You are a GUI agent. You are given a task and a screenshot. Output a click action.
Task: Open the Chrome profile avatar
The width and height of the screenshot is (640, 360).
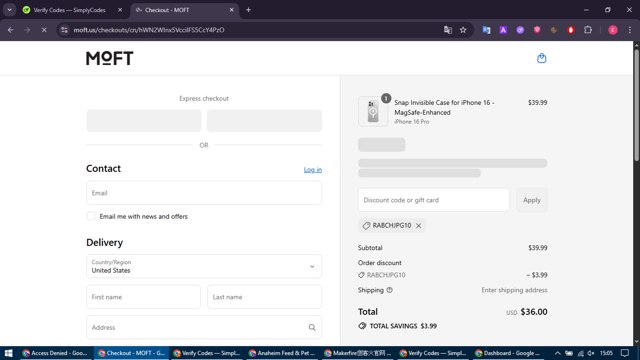coord(613,30)
